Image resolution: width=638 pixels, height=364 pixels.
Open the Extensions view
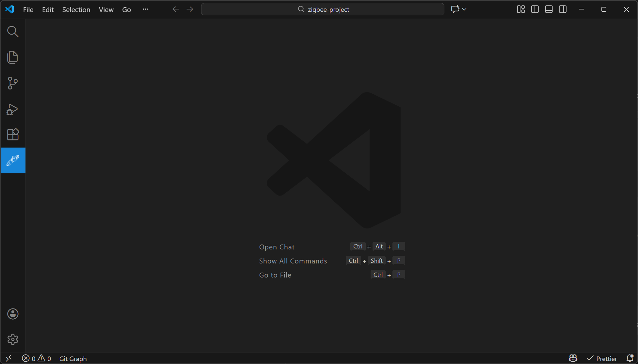pyautogui.click(x=13, y=135)
